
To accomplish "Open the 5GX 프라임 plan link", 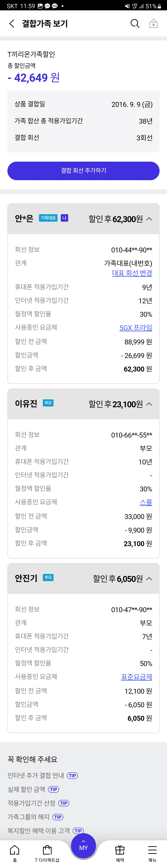I will [136, 328].
